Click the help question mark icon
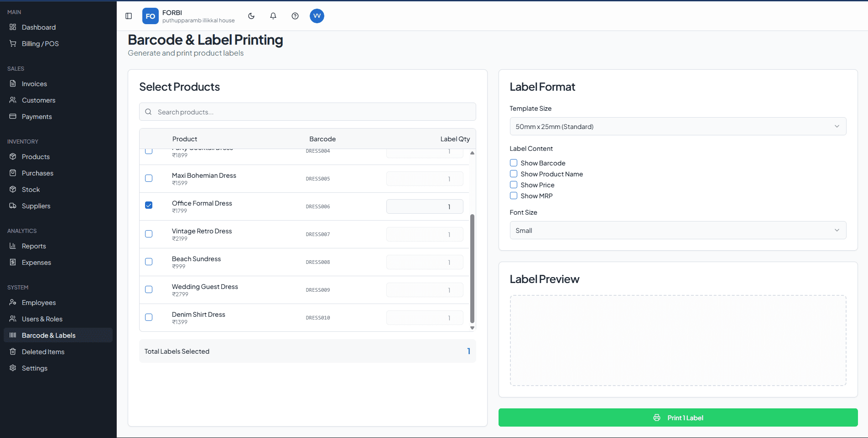The width and height of the screenshot is (868, 438). pos(295,16)
